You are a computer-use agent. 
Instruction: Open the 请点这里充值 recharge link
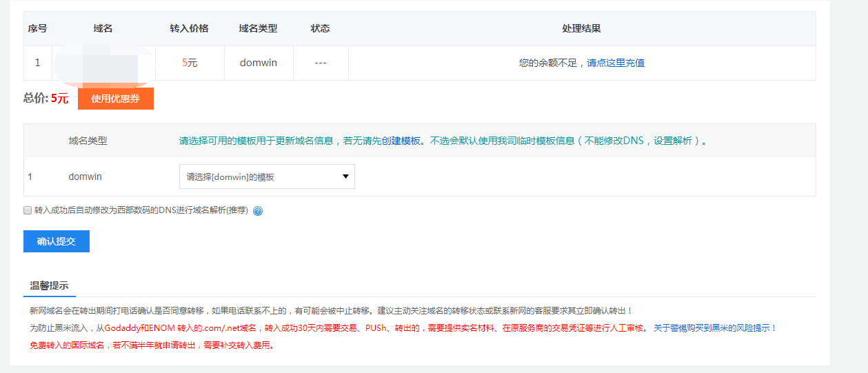coord(616,63)
